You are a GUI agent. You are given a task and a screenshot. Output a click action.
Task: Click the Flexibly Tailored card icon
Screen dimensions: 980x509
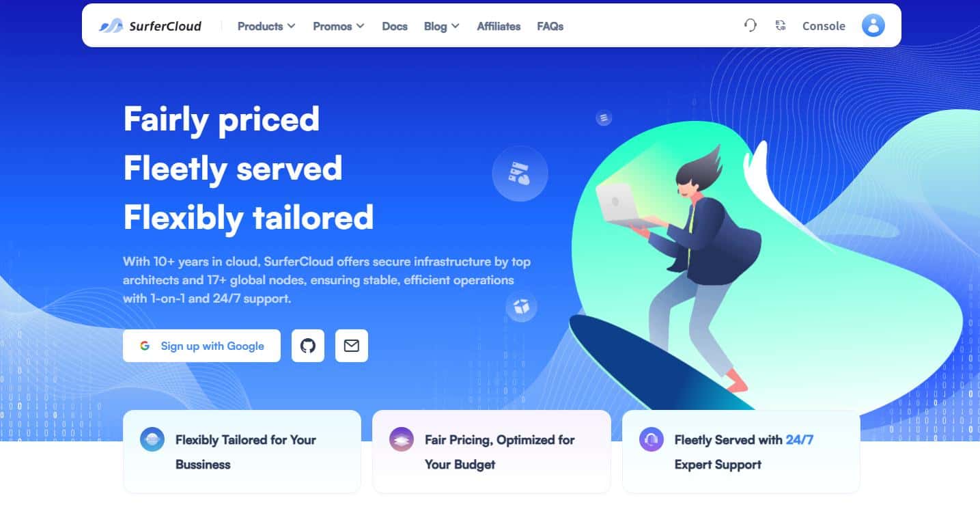click(152, 440)
